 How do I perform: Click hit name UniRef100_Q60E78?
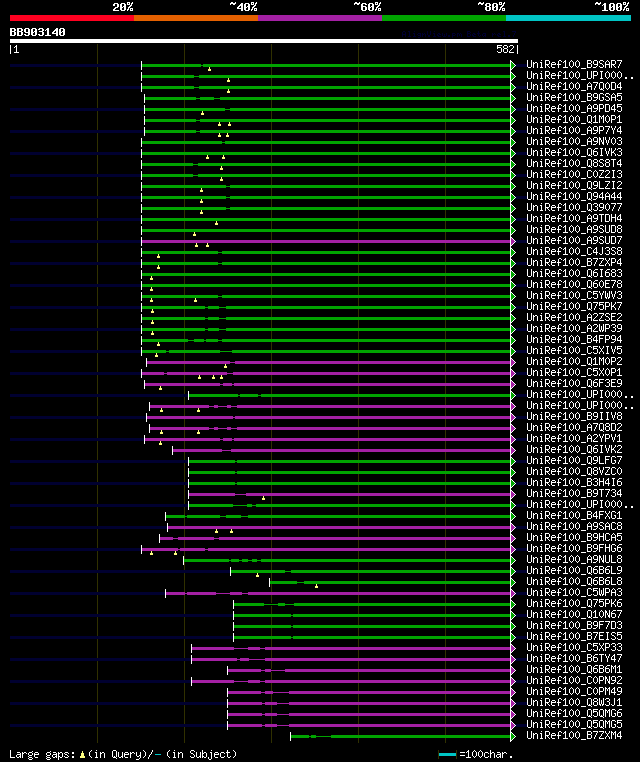coord(574,284)
